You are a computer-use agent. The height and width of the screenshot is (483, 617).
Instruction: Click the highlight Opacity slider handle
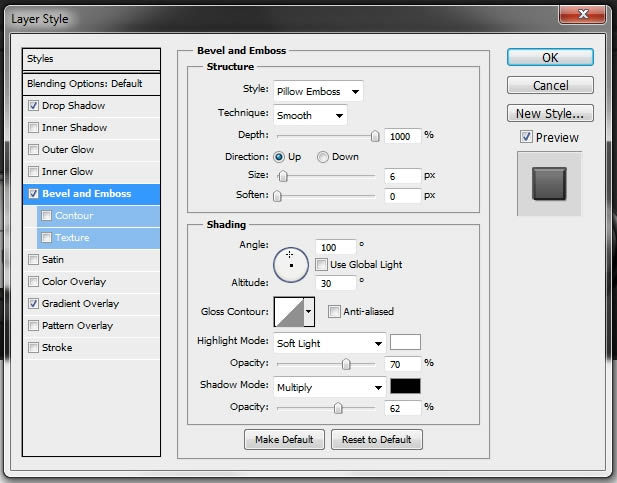click(346, 364)
